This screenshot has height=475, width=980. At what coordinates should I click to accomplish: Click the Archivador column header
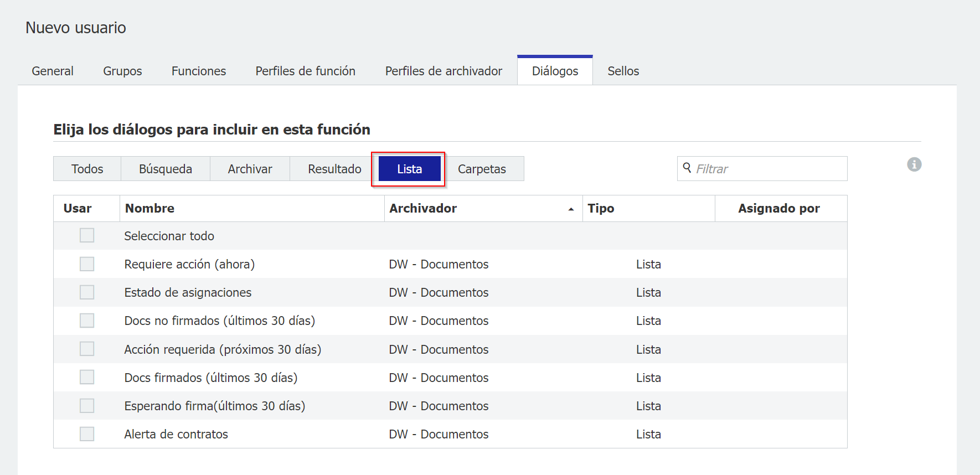tap(483, 208)
